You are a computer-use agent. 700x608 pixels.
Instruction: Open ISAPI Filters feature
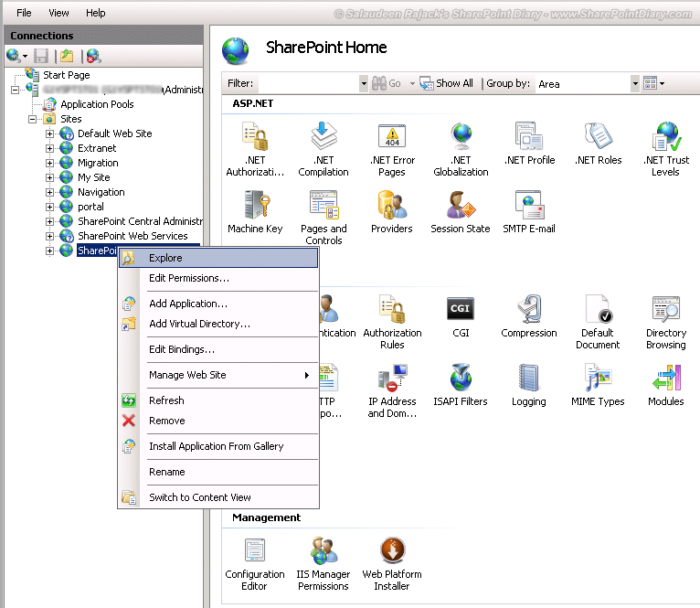(461, 385)
